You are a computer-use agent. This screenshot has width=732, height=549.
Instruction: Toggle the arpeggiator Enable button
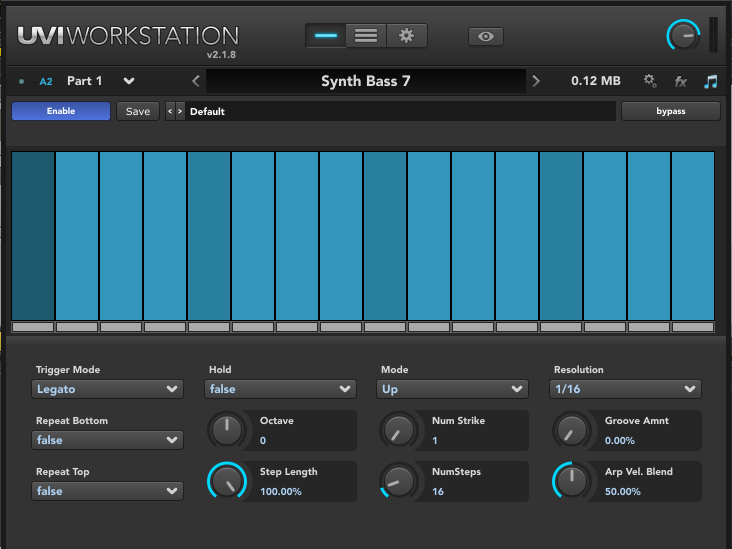tap(61, 111)
